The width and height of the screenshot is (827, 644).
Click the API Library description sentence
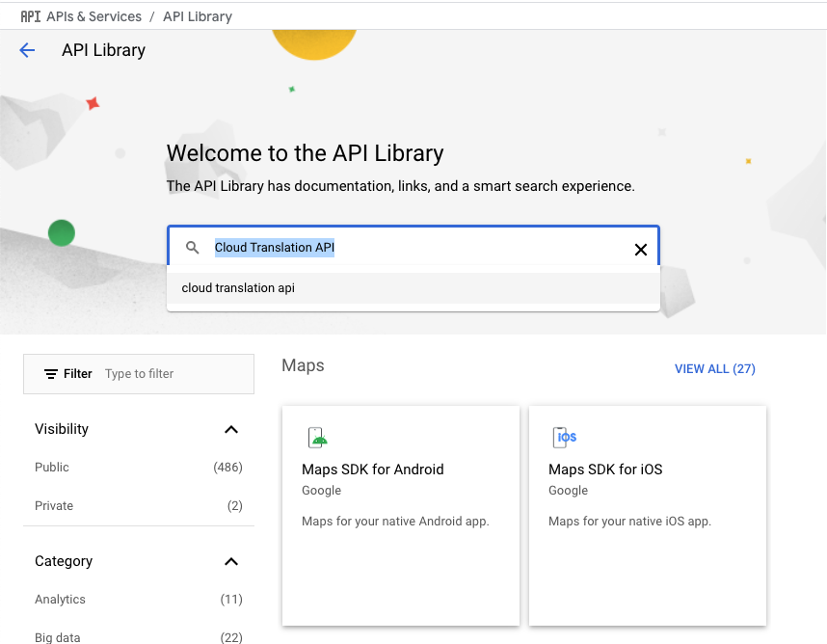(401, 186)
